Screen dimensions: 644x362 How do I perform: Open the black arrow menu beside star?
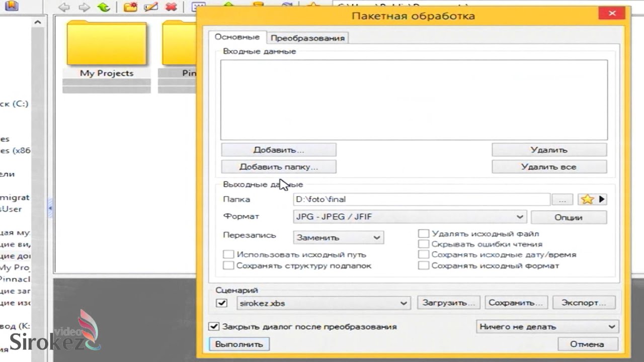(602, 199)
